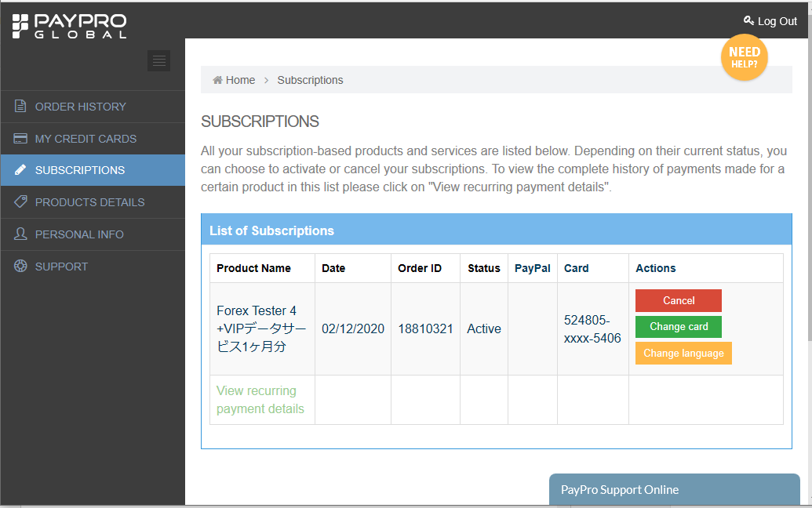
Task: Click the Personal Info user icon
Action: point(20,234)
